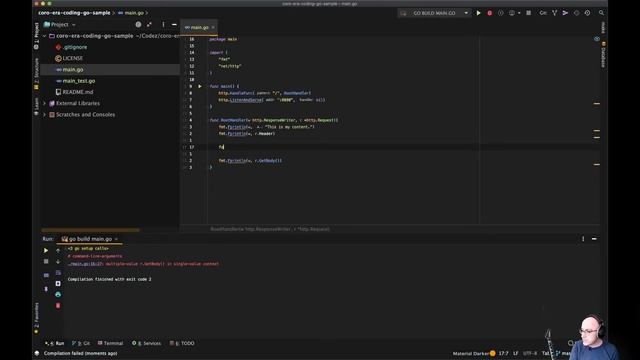Hide the Project tool window with minus icon
Screen dimensions: 640x360
click(174, 24)
